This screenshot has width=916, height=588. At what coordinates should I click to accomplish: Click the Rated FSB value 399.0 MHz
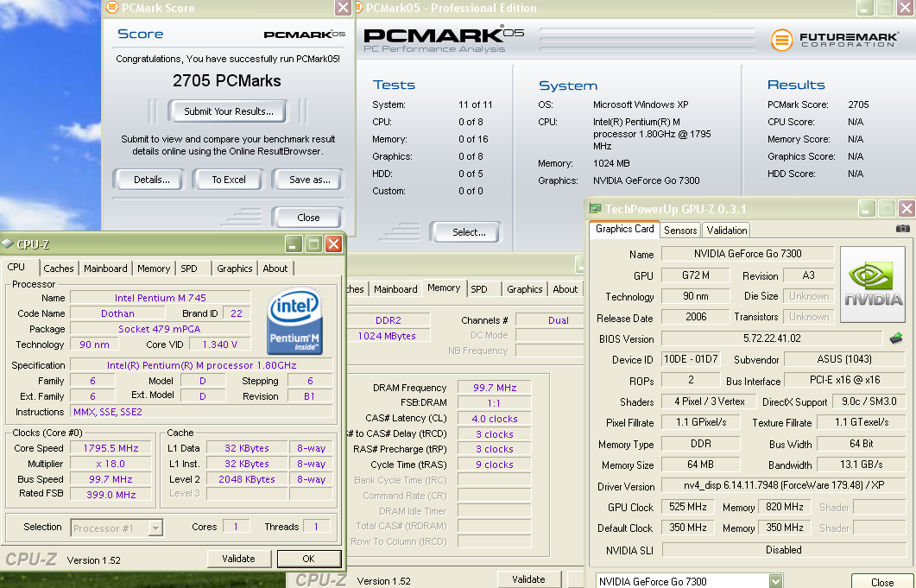click(111, 495)
